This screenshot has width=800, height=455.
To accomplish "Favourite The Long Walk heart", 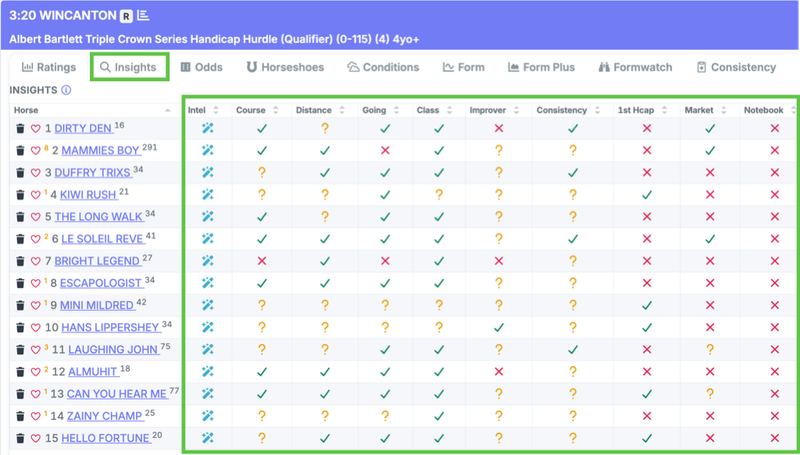I will click(36, 217).
